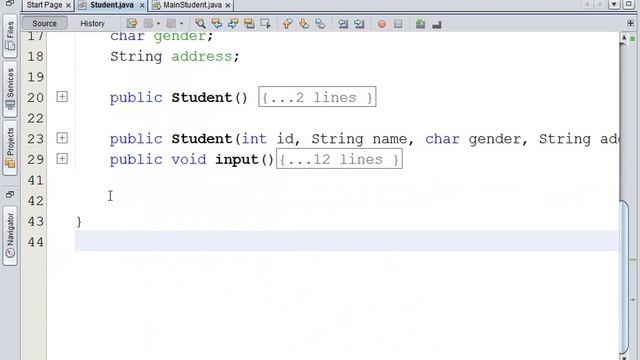640x360 pixels.
Task: Jump to the next bookmark
Action: point(304,24)
